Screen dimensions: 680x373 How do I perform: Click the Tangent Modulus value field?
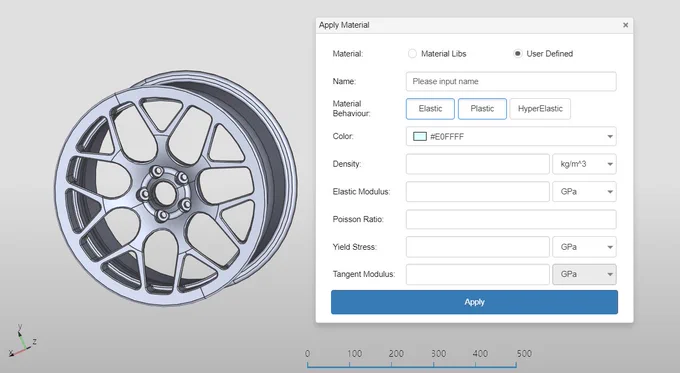click(x=477, y=275)
